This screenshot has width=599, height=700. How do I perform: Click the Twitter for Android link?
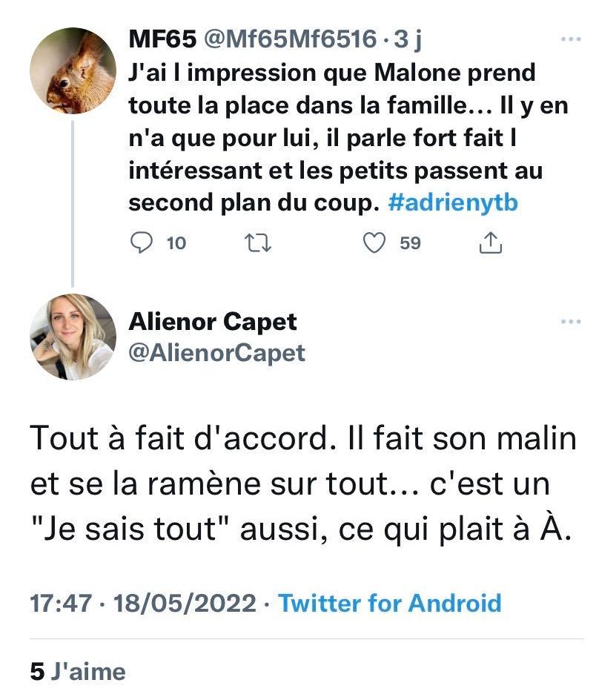click(390, 602)
